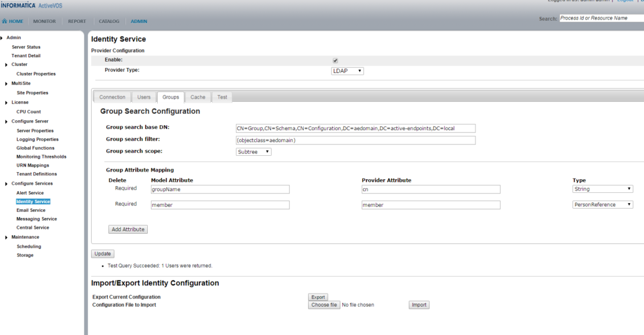Open the ADMIN menu
644x335 pixels.
click(x=139, y=21)
